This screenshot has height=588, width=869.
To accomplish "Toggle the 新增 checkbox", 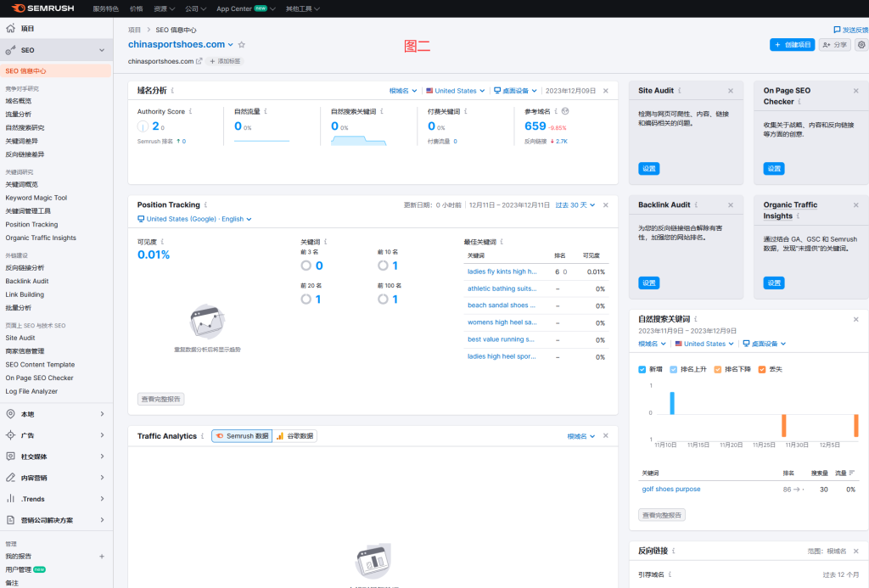I will pyautogui.click(x=642, y=370).
